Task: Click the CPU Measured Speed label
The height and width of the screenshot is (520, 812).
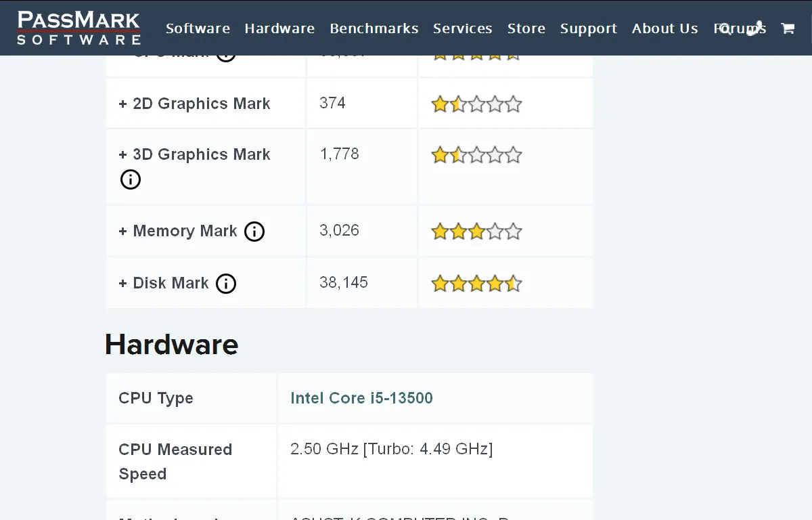Action: [x=175, y=462]
